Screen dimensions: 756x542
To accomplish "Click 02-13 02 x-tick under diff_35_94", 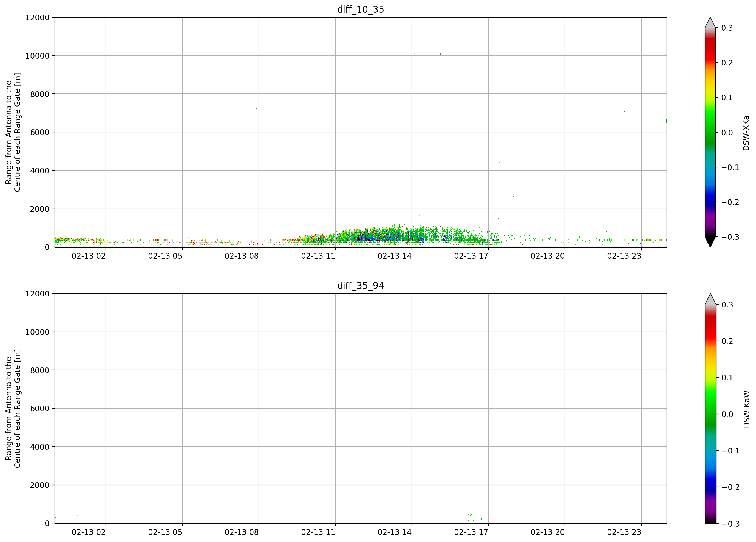I will pyautogui.click(x=89, y=532).
